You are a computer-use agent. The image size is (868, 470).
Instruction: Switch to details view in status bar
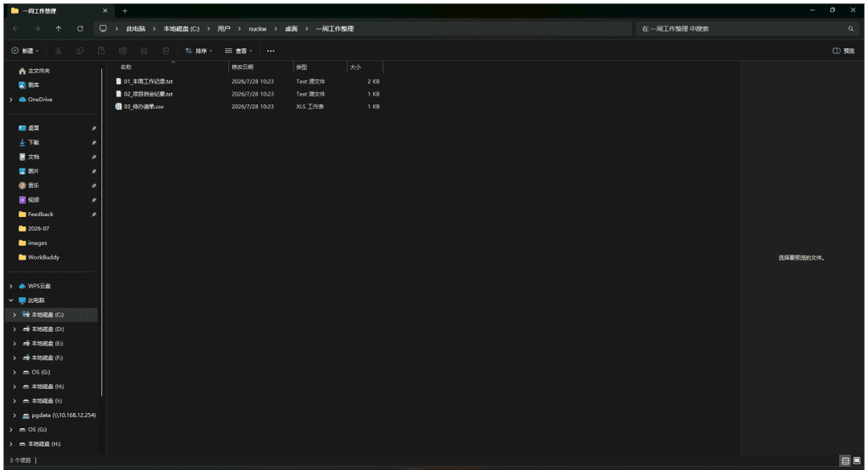pos(845,460)
